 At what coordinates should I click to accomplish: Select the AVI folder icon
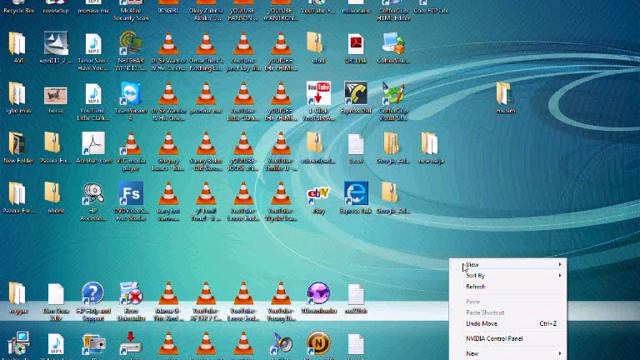click(17, 44)
